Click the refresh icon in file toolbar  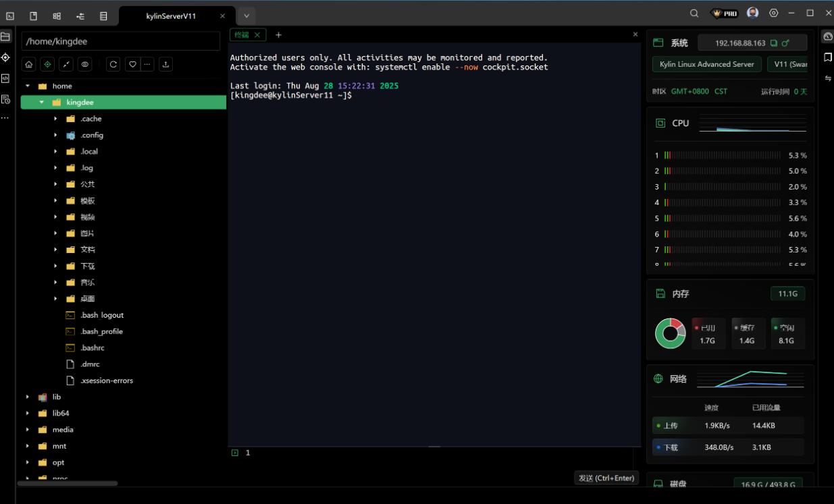pos(113,65)
